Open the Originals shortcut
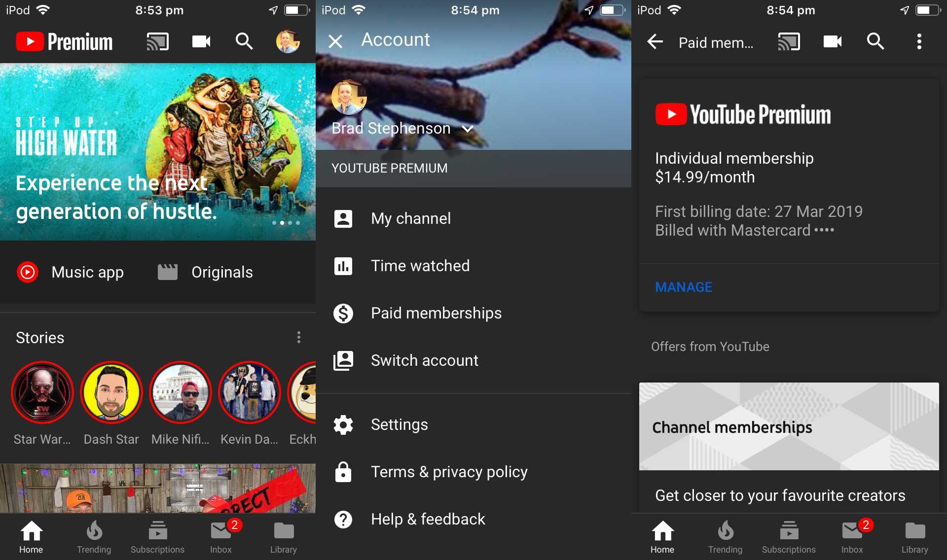This screenshot has height=560, width=947. tap(205, 272)
